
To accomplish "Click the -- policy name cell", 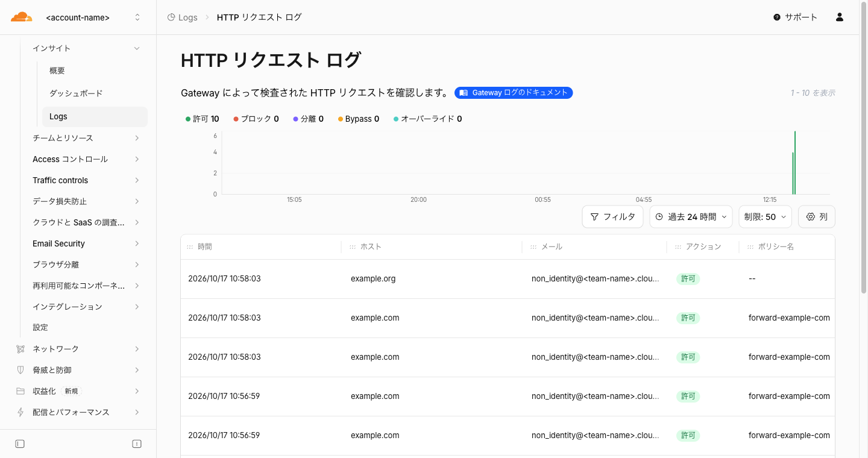I will [752, 279].
